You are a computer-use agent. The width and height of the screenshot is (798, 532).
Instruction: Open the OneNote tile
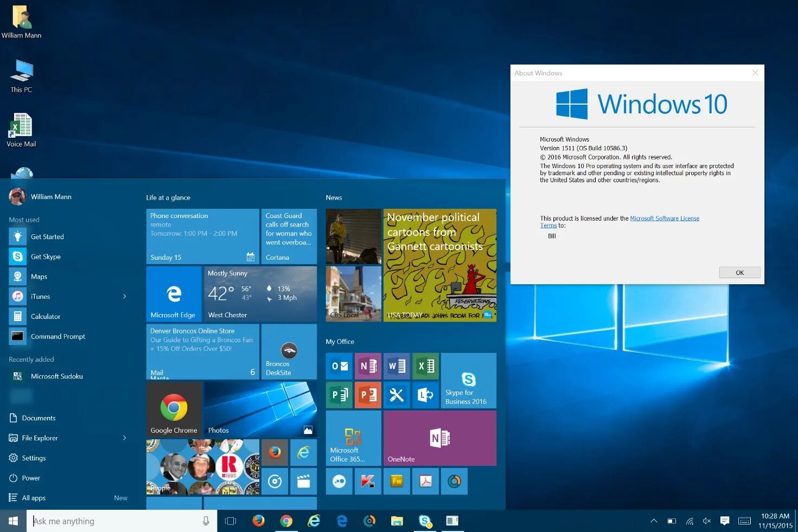pyautogui.click(x=439, y=438)
